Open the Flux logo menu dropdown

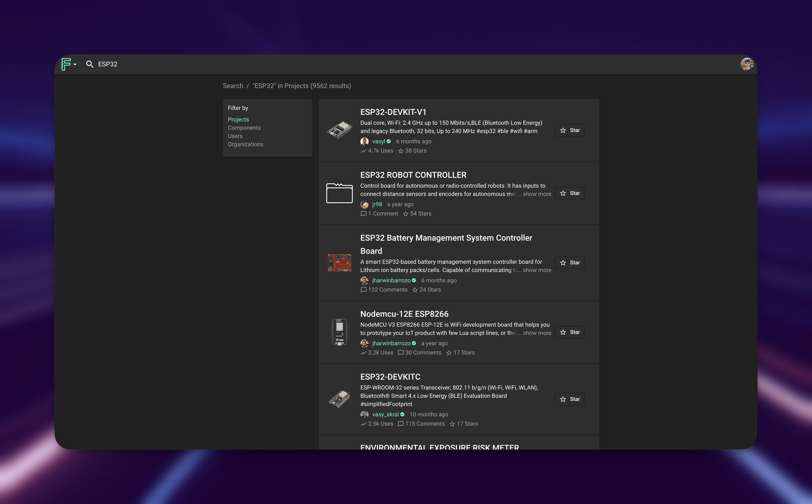click(x=68, y=64)
